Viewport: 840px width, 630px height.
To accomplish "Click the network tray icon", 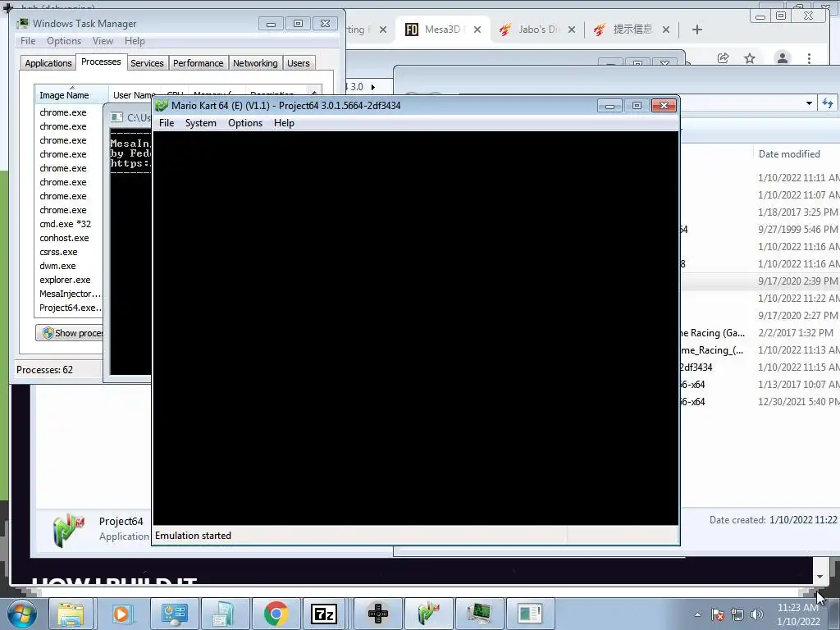I will tap(737, 614).
